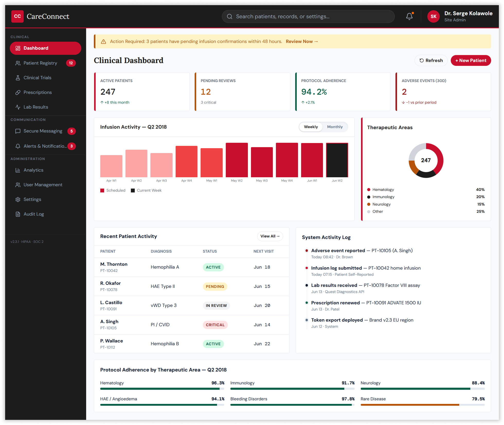Image resolution: width=504 pixels, height=425 pixels.
Task: Select Weekly chart view toggle
Action: pyautogui.click(x=311, y=127)
